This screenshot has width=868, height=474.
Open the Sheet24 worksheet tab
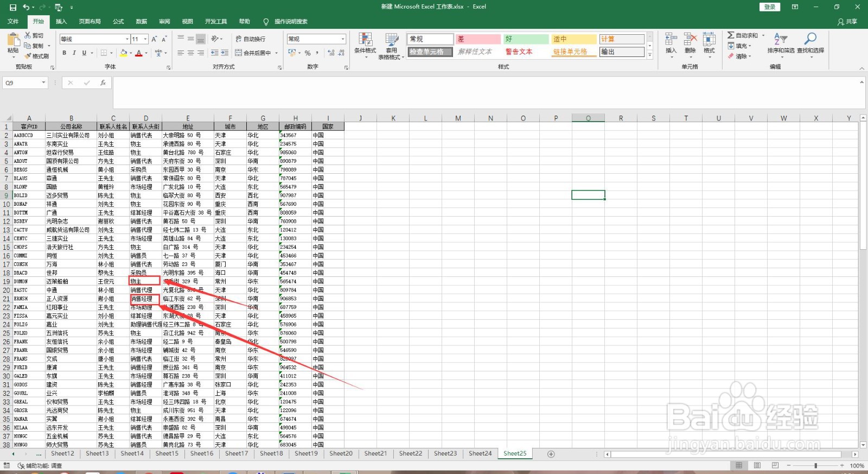[x=480, y=453]
